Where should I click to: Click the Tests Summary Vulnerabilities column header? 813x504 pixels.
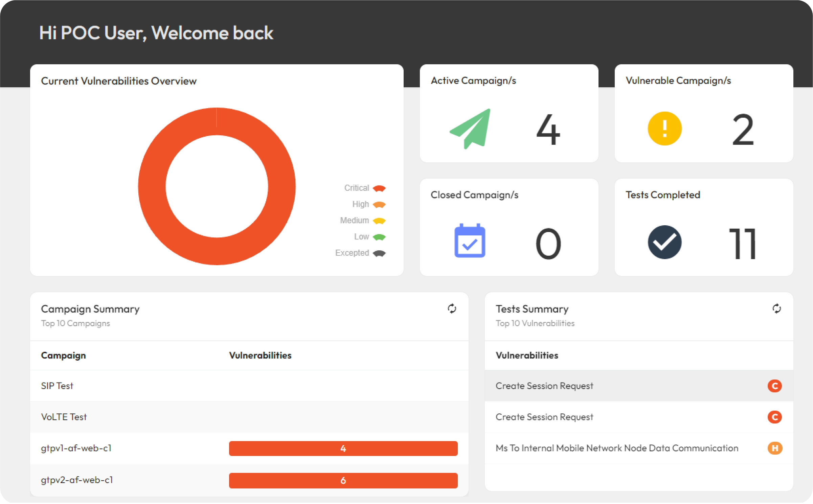pos(527,355)
